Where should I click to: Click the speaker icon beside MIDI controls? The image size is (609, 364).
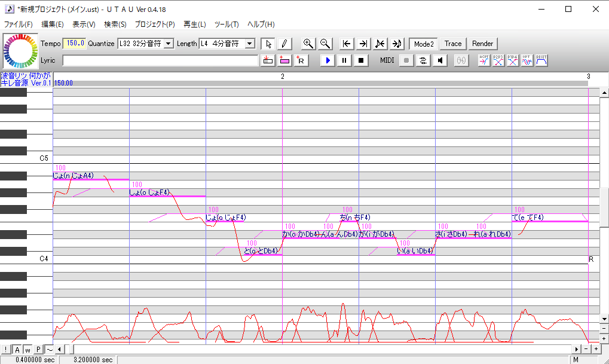[440, 60]
